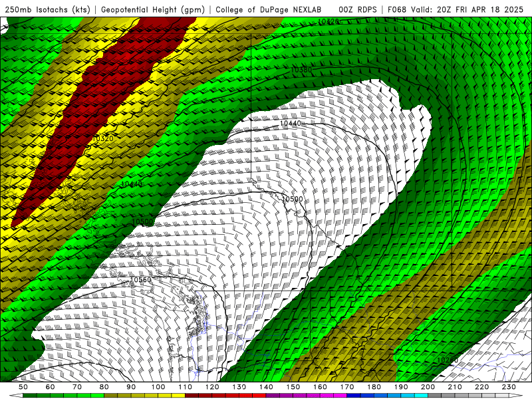The width and height of the screenshot is (532, 399).
Task: Click the 90 value on the color scale
Action: coord(131,387)
